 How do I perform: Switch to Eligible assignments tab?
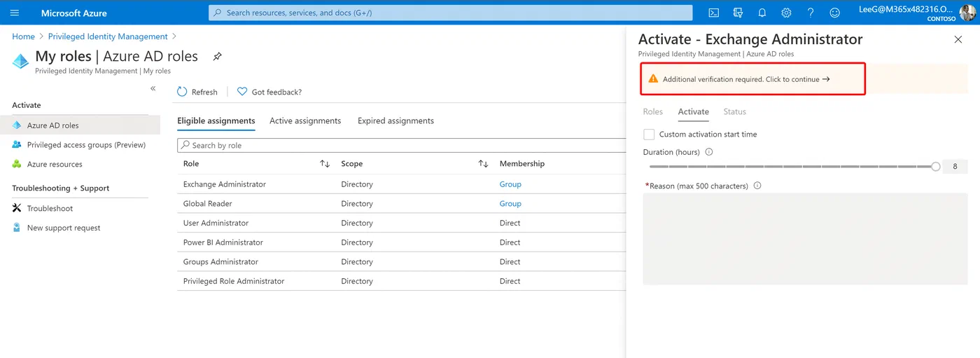[x=216, y=121]
